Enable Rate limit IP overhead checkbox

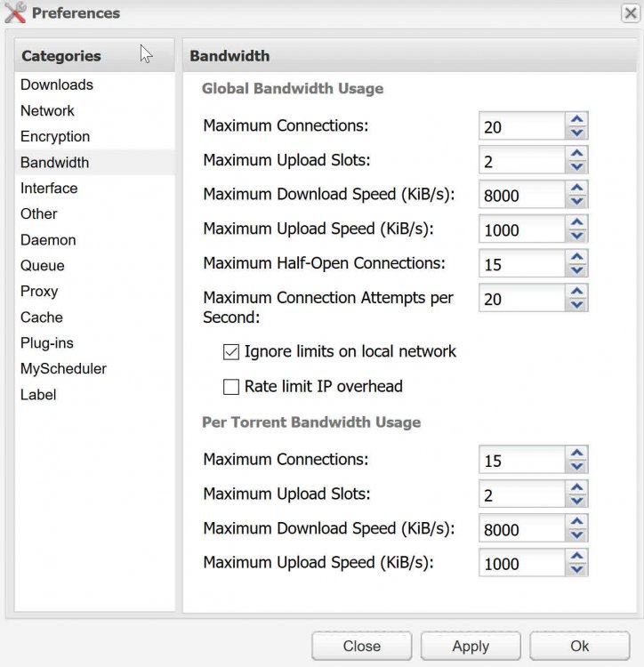pyautogui.click(x=231, y=387)
